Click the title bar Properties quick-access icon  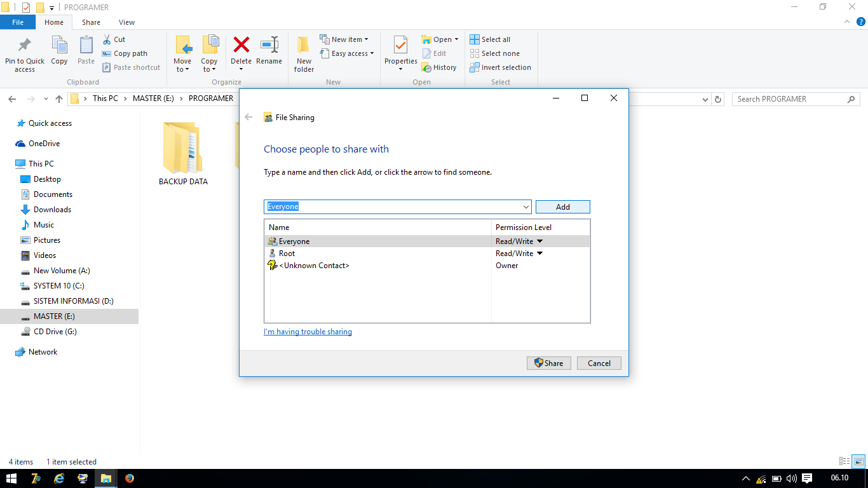tap(26, 8)
